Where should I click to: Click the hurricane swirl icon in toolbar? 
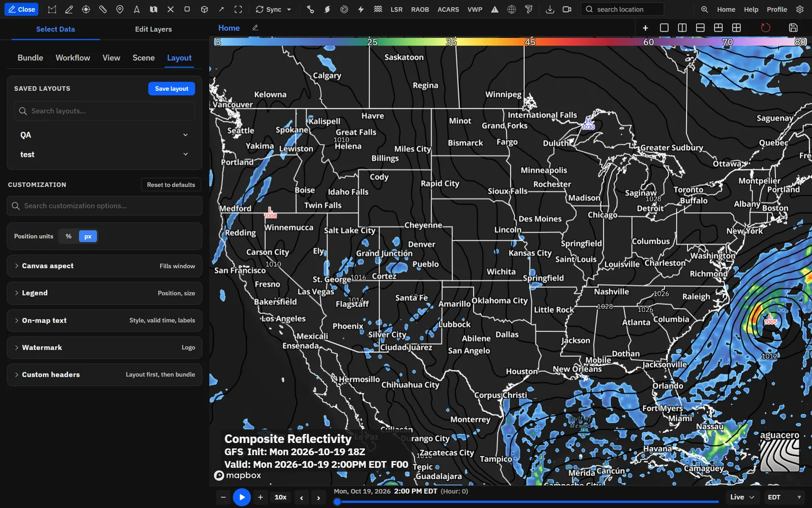click(x=327, y=9)
